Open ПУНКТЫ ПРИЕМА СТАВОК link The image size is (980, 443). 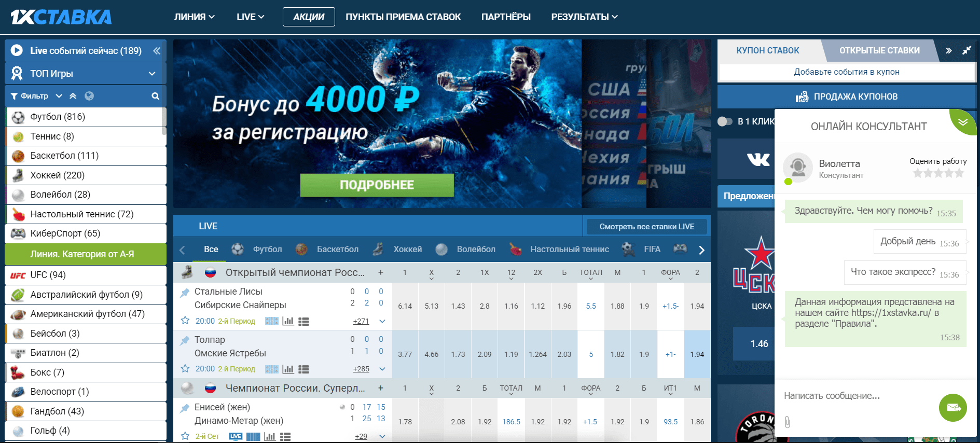403,17
